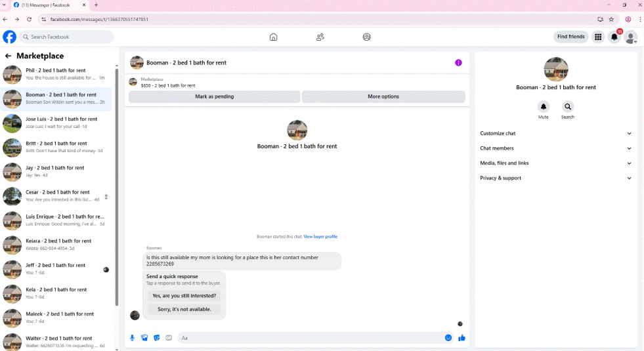The image size is (644, 351).
Task: Bookmark this page with the star icon
Action: point(611,19)
